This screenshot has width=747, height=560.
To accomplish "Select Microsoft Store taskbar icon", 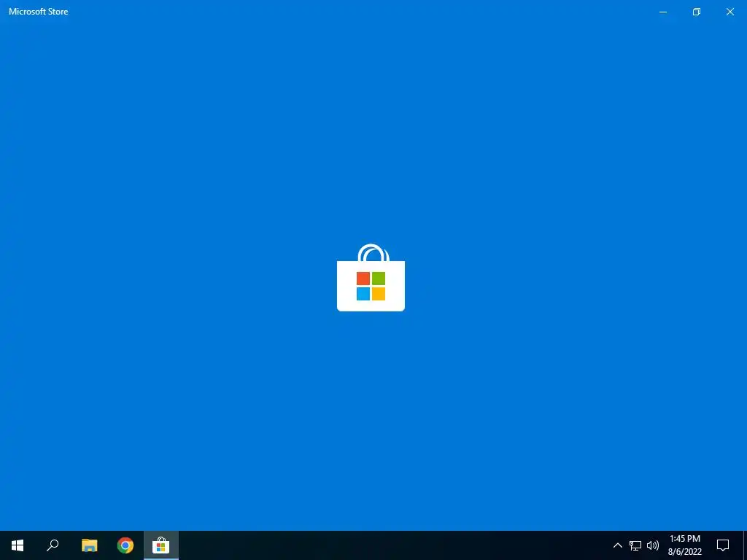I will (x=161, y=545).
